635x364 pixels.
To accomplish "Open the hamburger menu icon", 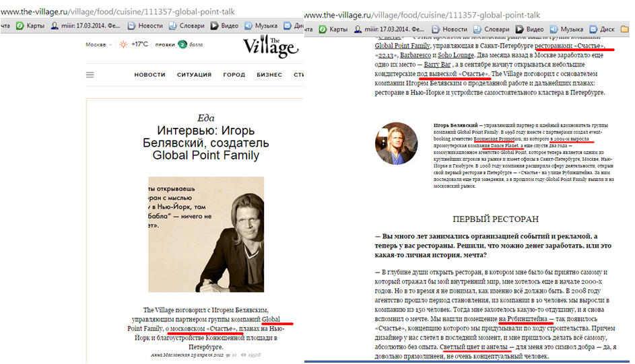I will 90,75.
